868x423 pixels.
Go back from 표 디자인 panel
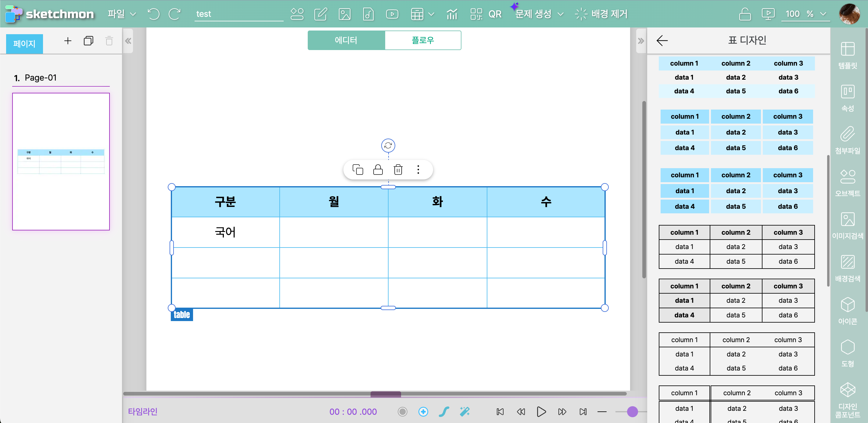pos(662,41)
